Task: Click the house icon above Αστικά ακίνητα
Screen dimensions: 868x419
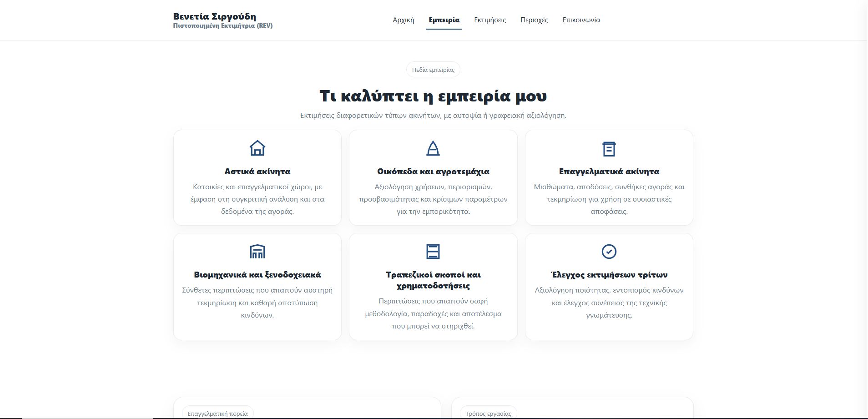Action: pyautogui.click(x=257, y=148)
